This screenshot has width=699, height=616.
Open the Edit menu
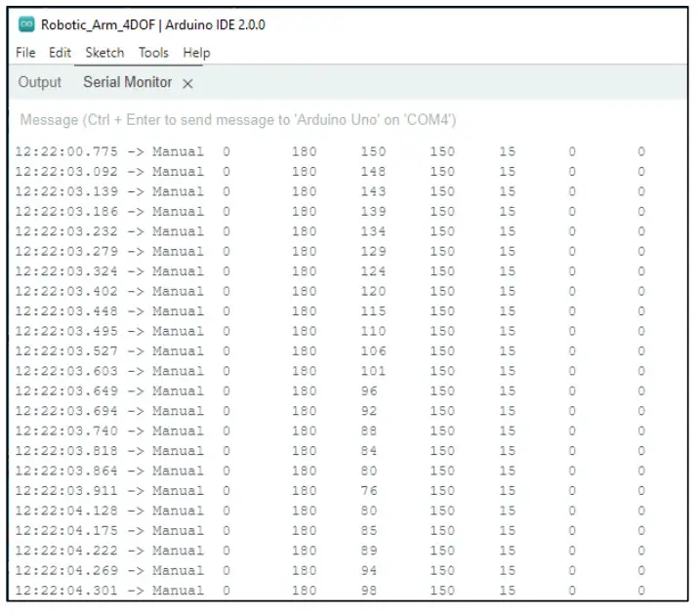62,53
